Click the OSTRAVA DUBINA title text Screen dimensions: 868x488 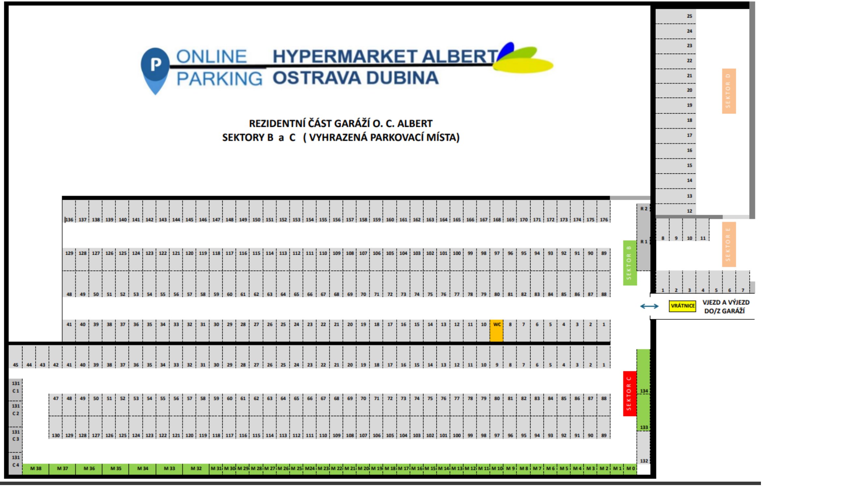pyautogui.click(x=355, y=78)
